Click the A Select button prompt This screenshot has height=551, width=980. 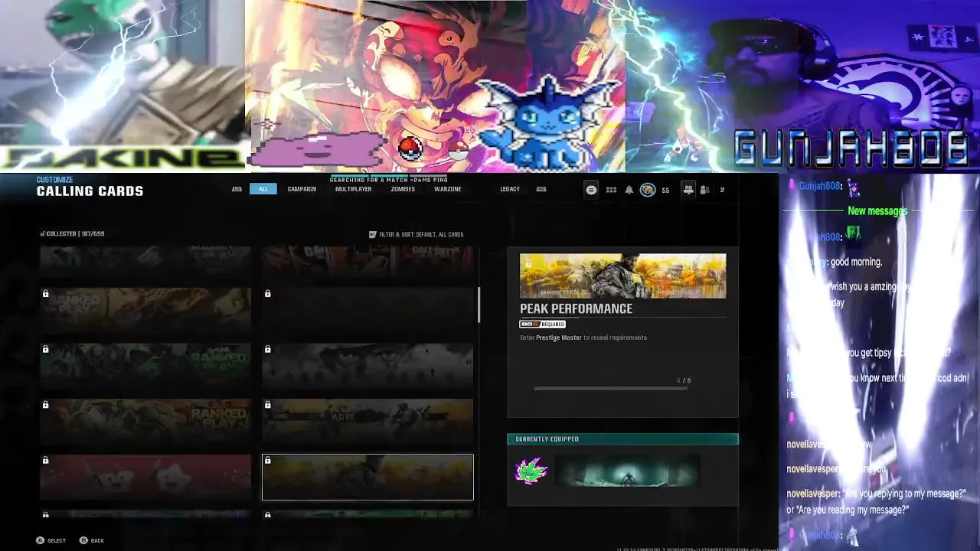coord(51,540)
